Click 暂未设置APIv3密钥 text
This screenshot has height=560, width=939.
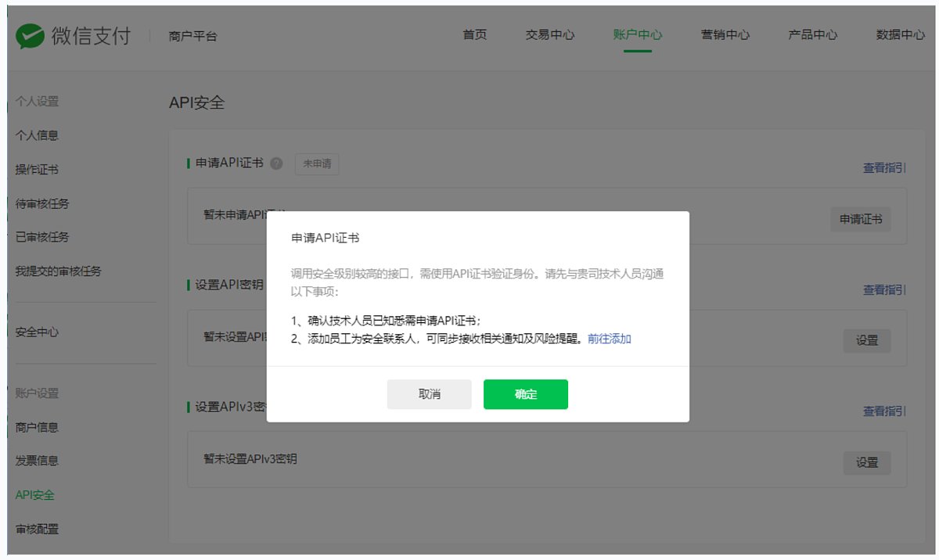pos(250,459)
